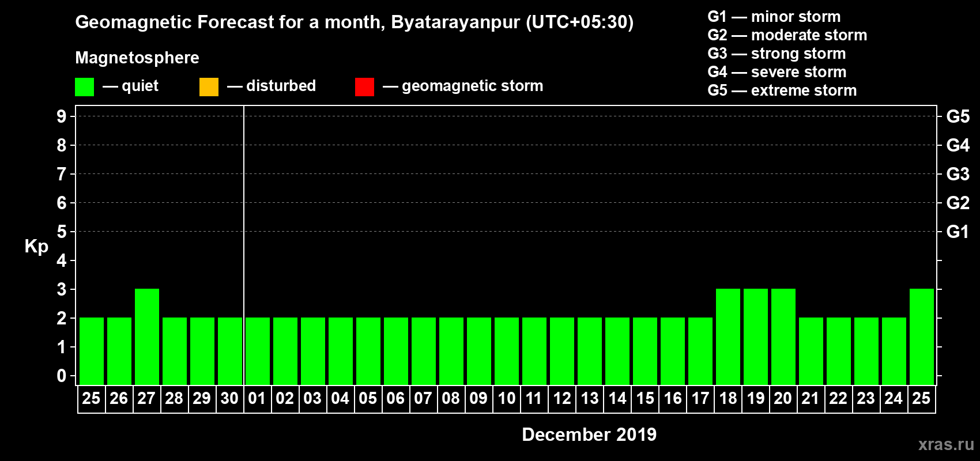Click the red geomagnetic storm legend swatch
This screenshot has height=461, width=980.
[364, 86]
